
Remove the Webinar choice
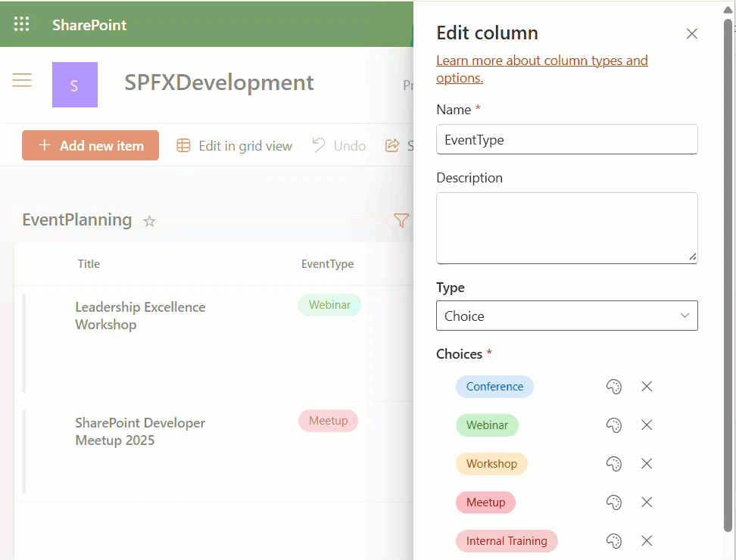647,425
